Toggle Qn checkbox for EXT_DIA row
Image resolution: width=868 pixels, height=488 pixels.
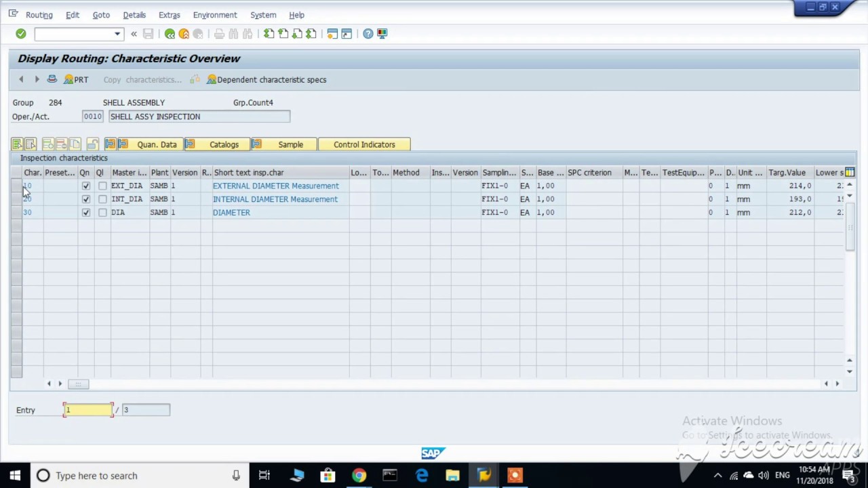point(85,186)
